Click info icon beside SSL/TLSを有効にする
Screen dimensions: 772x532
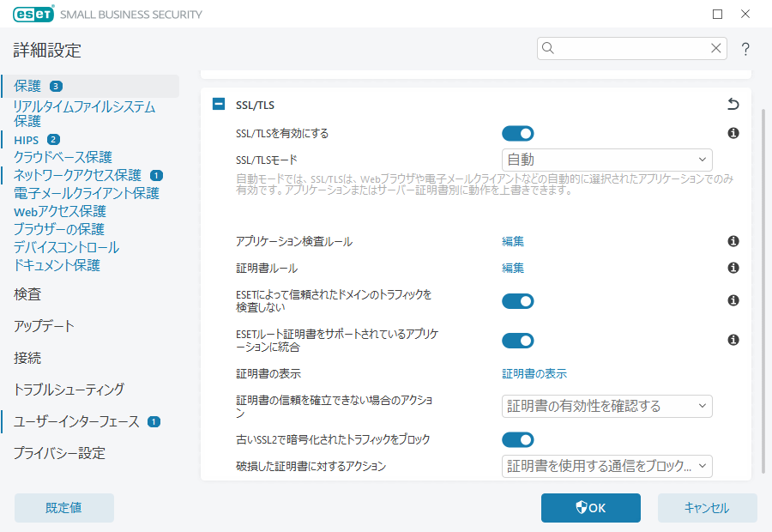point(733,133)
